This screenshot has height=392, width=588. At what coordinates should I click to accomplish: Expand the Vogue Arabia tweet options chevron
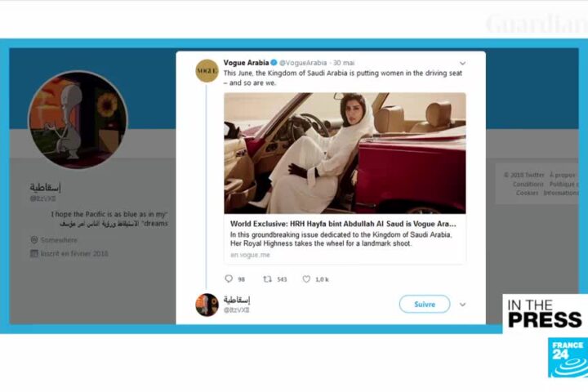pyautogui.click(x=463, y=64)
